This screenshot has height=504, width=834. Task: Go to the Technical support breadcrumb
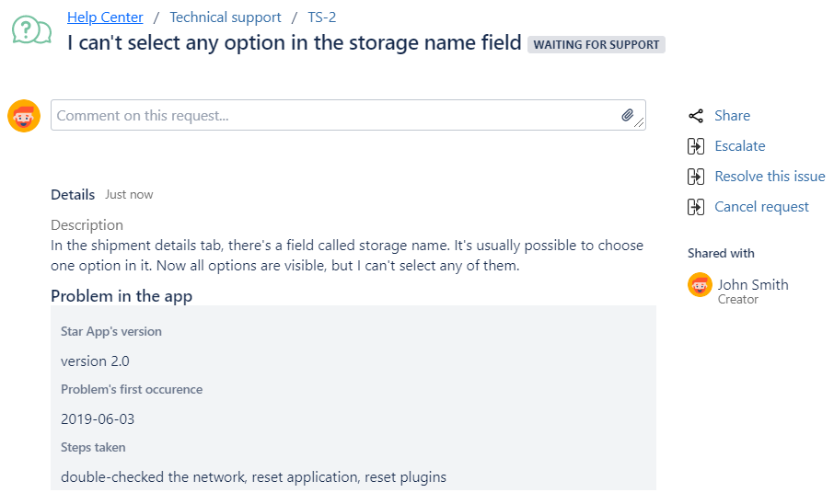(x=226, y=17)
